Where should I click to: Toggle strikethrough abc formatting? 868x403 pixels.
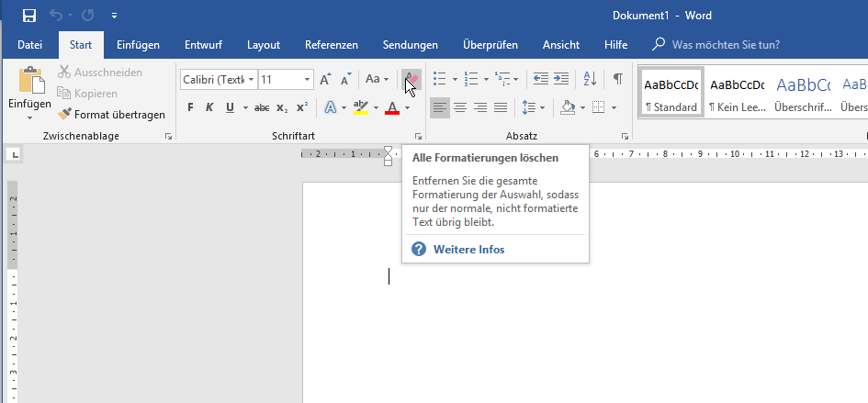point(262,107)
